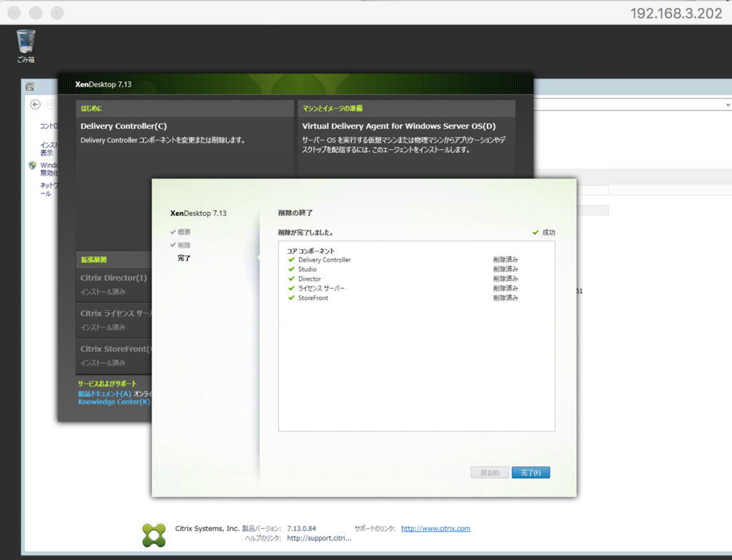
Task: Click the green check beside Studio
Action: tap(292, 269)
